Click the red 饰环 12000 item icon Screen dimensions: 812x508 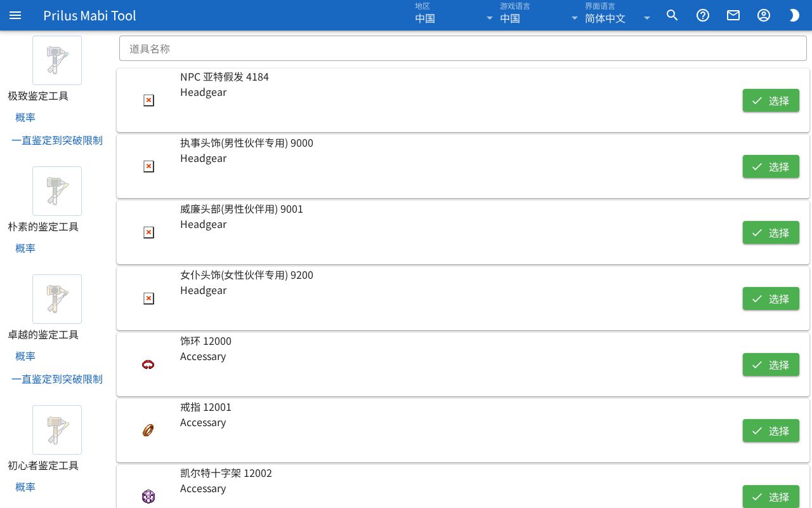point(148,364)
